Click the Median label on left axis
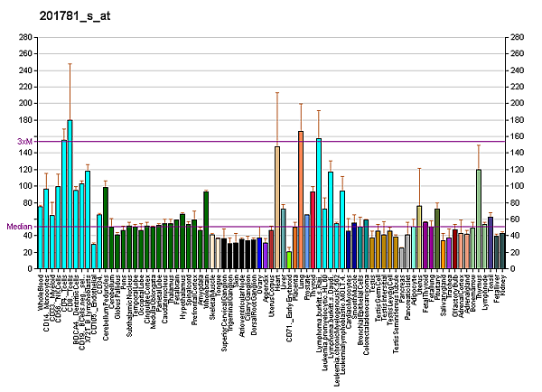 click(19, 227)
